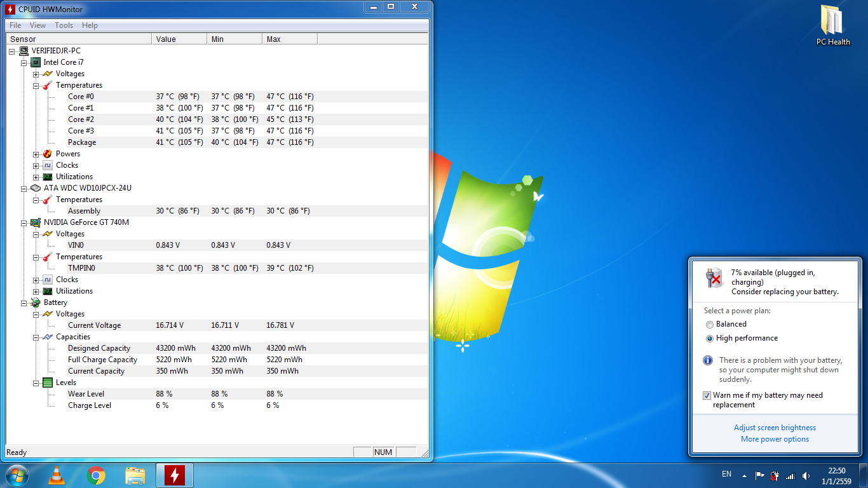This screenshot has width=868, height=488.
Task: Click the volume speaker tray icon
Action: tap(806, 475)
